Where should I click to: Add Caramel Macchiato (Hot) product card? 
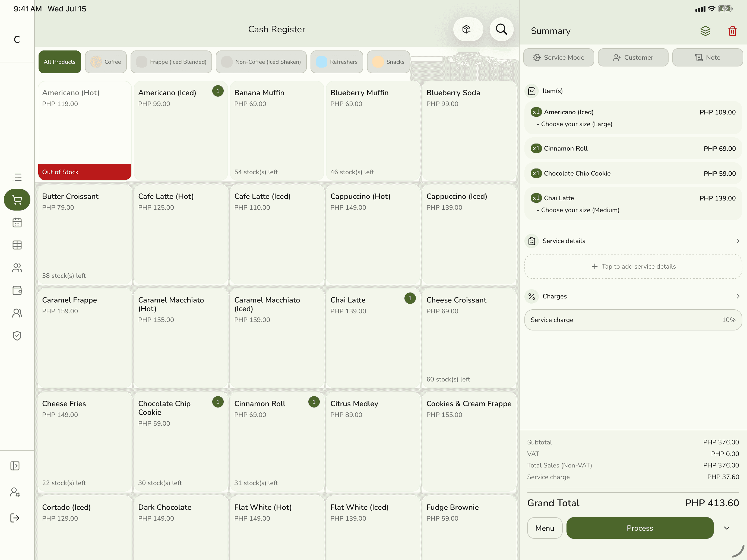coord(181,338)
